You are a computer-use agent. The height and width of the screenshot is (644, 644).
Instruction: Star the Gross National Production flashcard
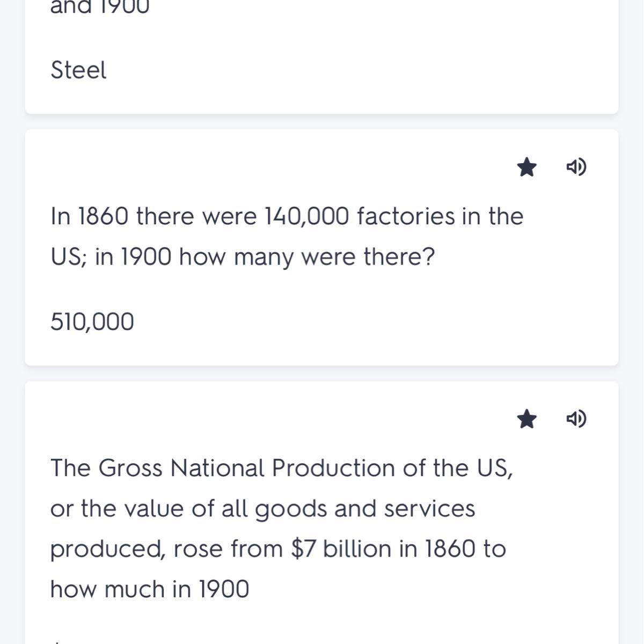(x=527, y=419)
